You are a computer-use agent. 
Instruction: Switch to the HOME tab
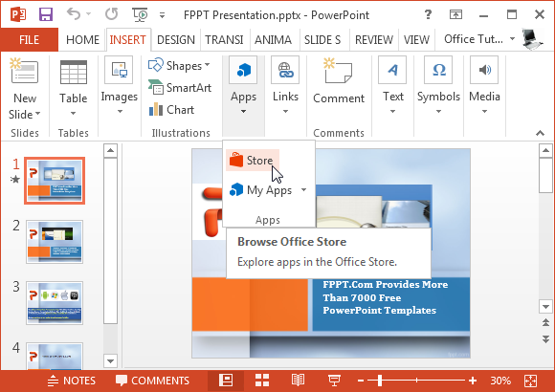coord(82,39)
